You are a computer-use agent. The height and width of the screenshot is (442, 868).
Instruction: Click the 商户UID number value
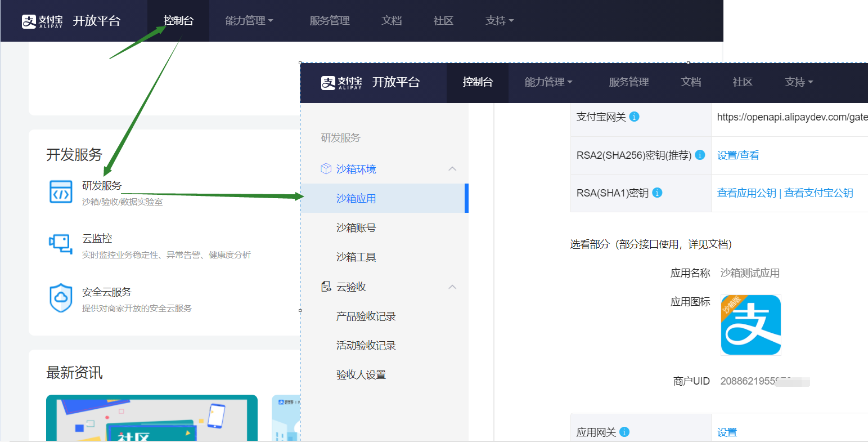click(765, 381)
